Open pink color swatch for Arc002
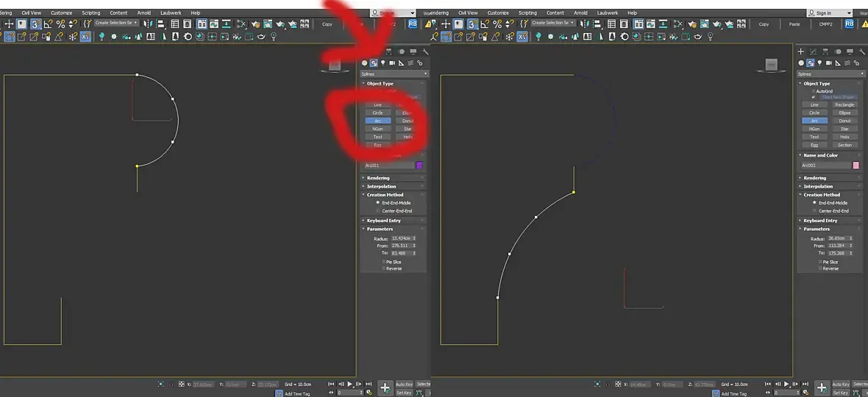The image size is (868, 397). (x=856, y=165)
